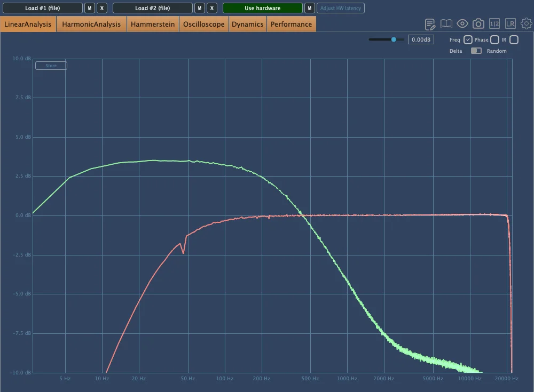Toggle the Delta/Random switch
Screen dimensions: 534x392
click(x=476, y=51)
